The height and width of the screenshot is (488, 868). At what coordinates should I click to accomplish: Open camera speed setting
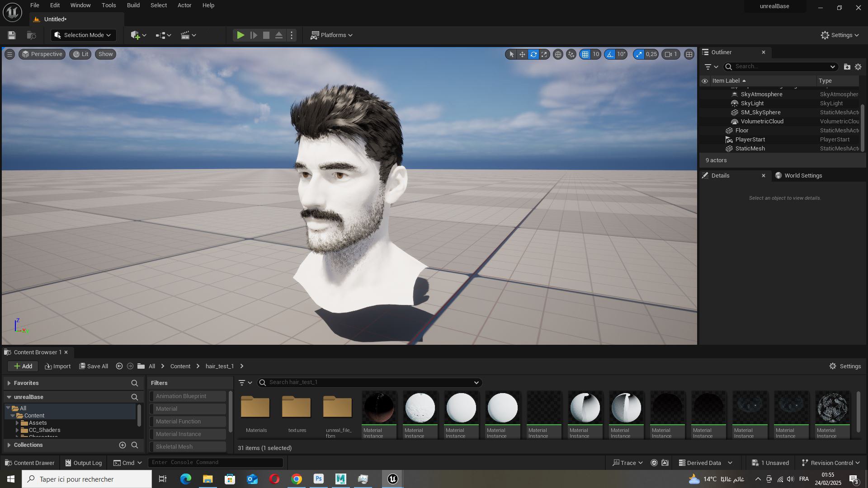(671, 54)
